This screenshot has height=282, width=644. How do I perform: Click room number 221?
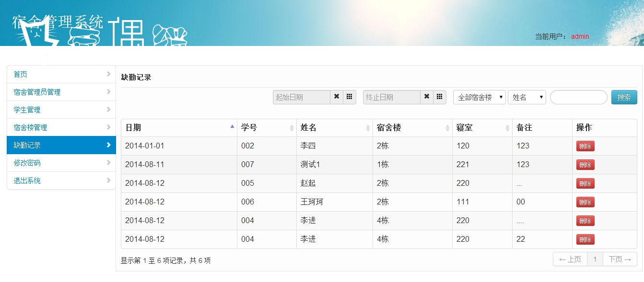[x=463, y=164]
